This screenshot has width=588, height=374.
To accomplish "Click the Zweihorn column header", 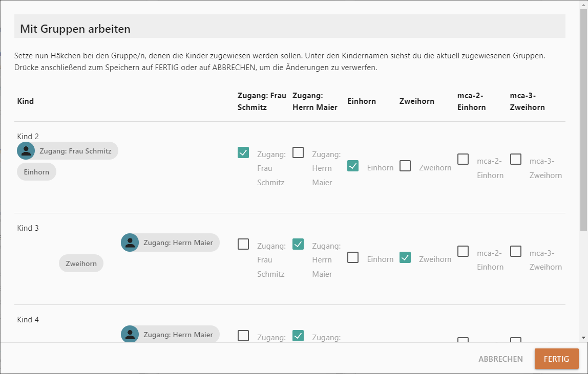I will pyautogui.click(x=416, y=101).
